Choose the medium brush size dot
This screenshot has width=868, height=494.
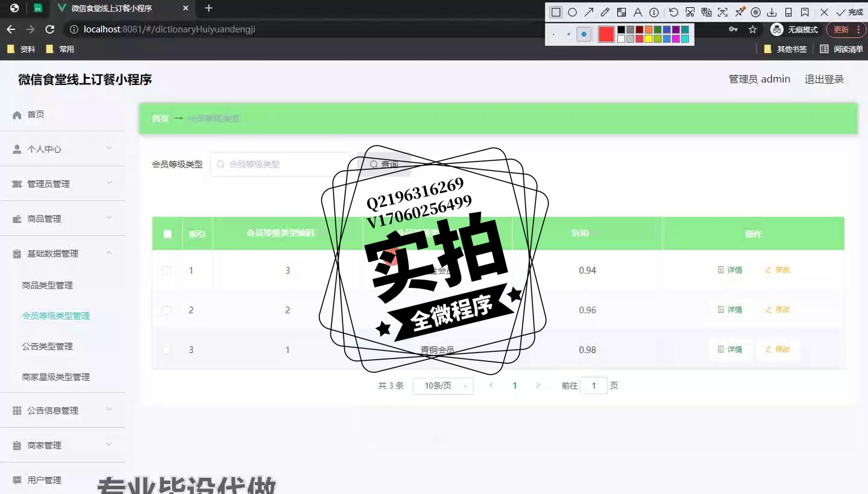coord(568,34)
